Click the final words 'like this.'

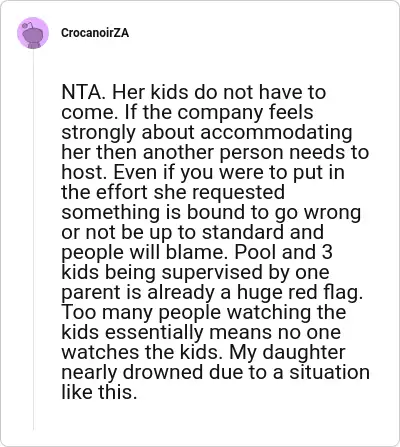pos(99,392)
